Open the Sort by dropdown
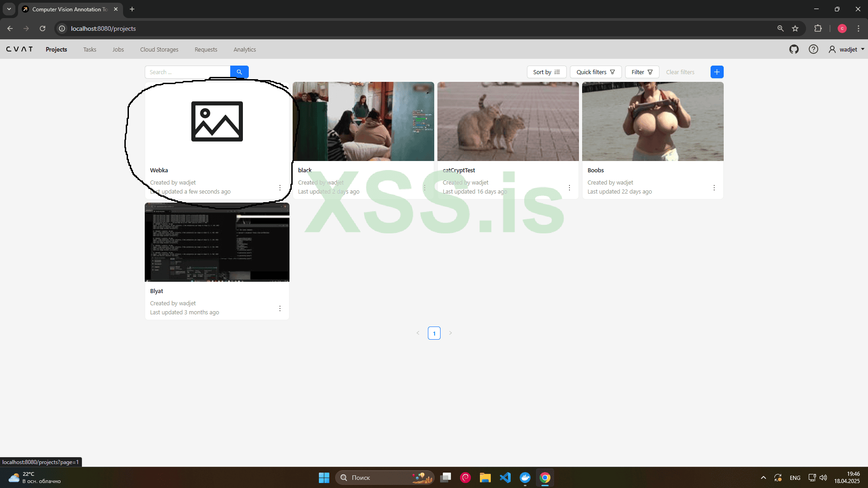 point(546,72)
